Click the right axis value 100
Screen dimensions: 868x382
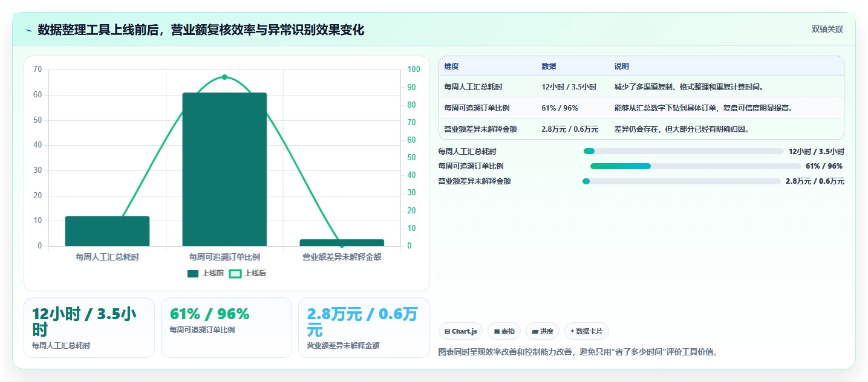click(x=414, y=70)
